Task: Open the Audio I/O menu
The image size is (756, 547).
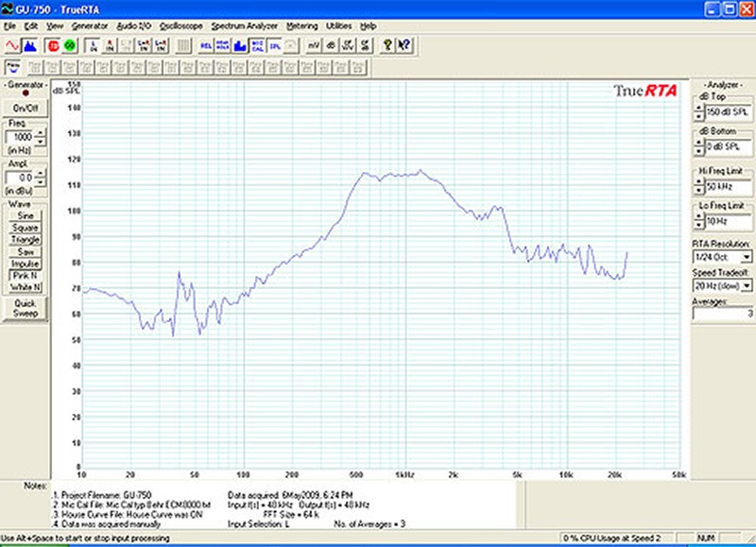Action: 134,26
